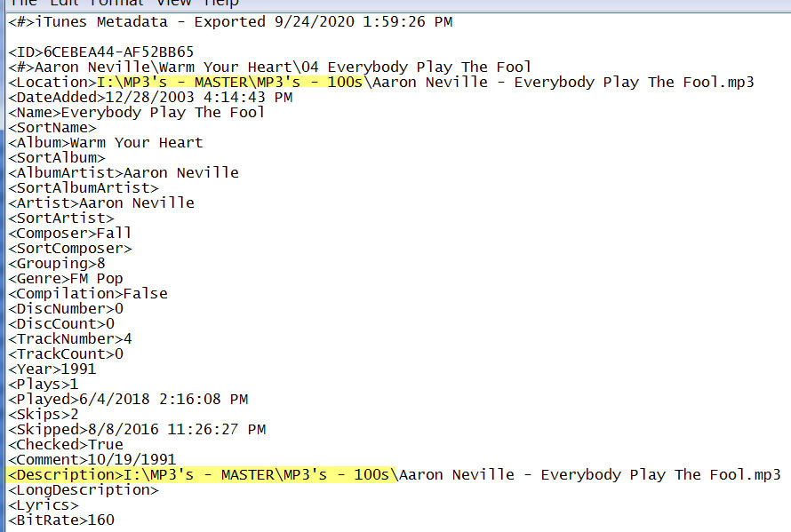Image resolution: width=791 pixels, height=532 pixels.
Task: Click the DateAdded 12/28/2003 line
Action: point(150,98)
